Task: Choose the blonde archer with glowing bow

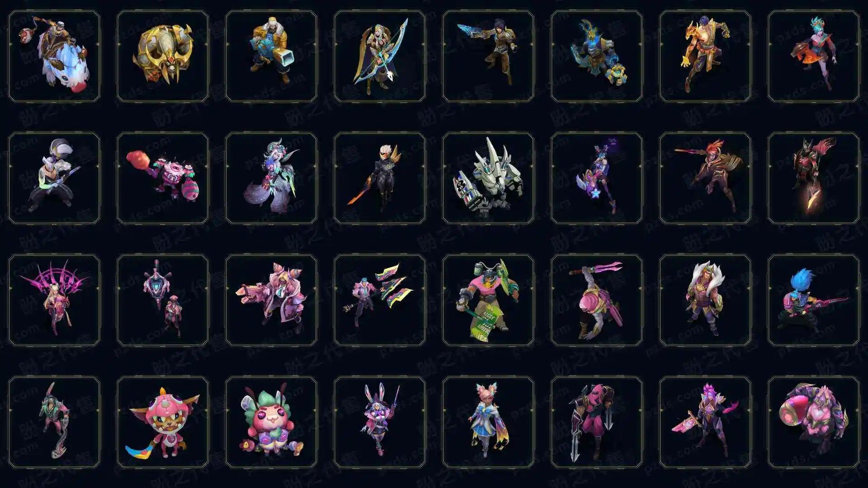Action: pos(380,56)
